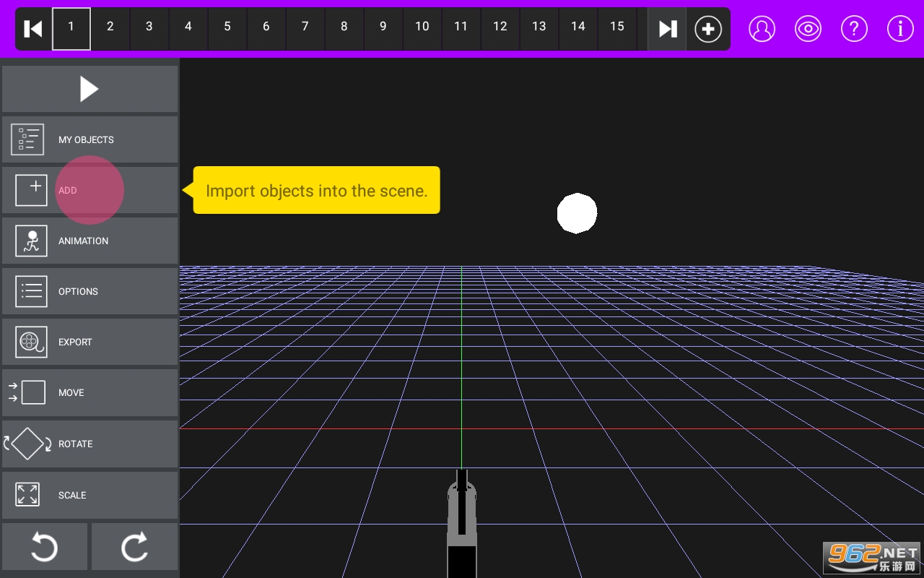Open the user profile icon

tap(762, 29)
